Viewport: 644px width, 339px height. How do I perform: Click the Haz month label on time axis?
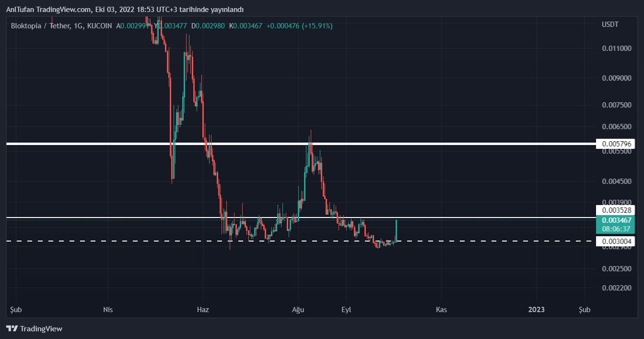(x=203, y=310)
